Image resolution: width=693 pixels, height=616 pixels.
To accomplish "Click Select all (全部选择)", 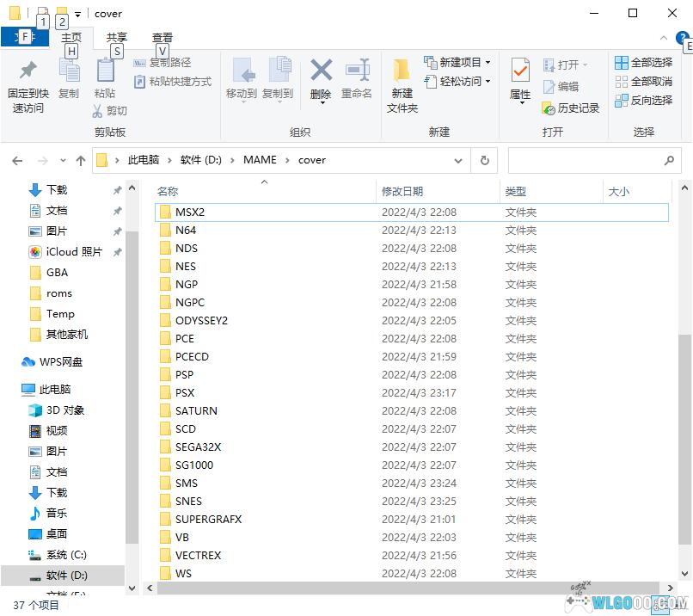I will click(644, 63).
